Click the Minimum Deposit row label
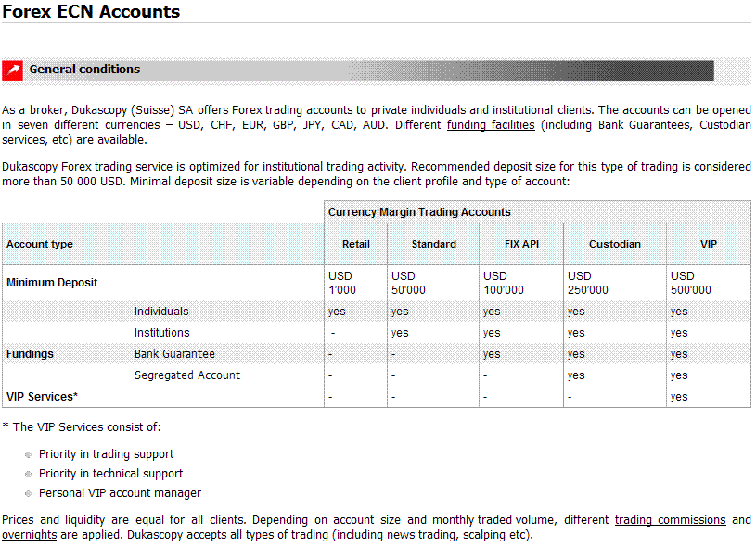 pos(52,283)
